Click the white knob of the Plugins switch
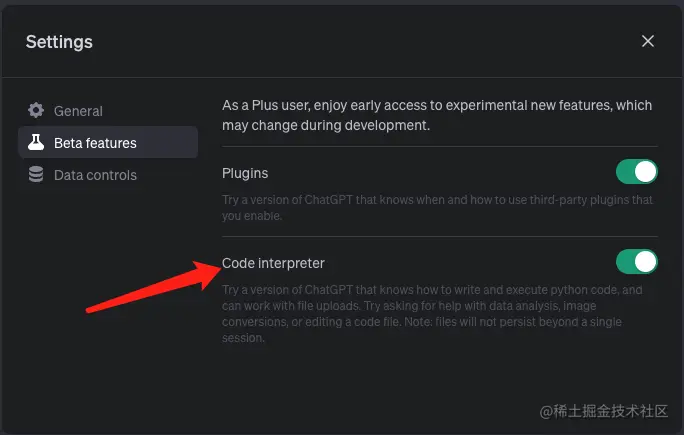Image resolution: width=684 pixels, height=435 pixels. (x=646, y=171)
